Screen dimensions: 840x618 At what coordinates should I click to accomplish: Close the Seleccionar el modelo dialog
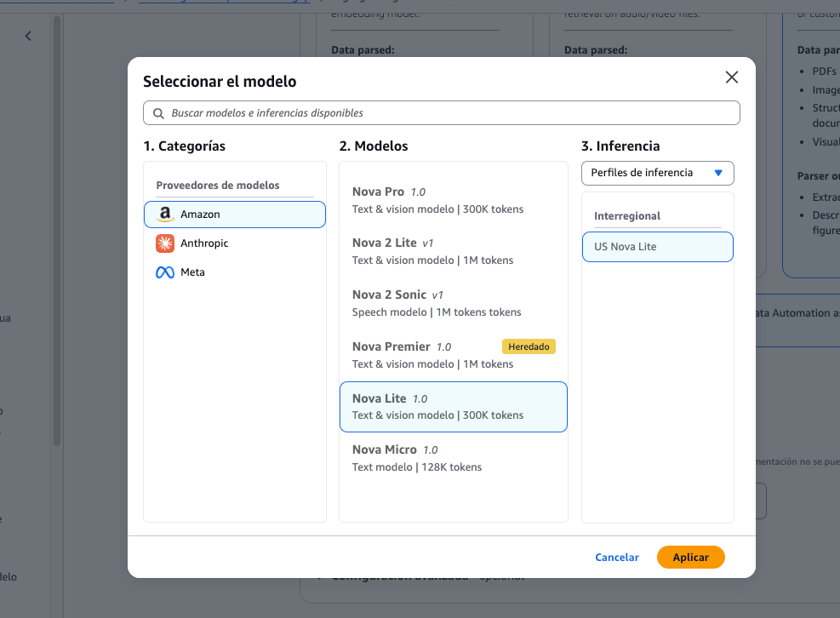[x=731, y=77]
